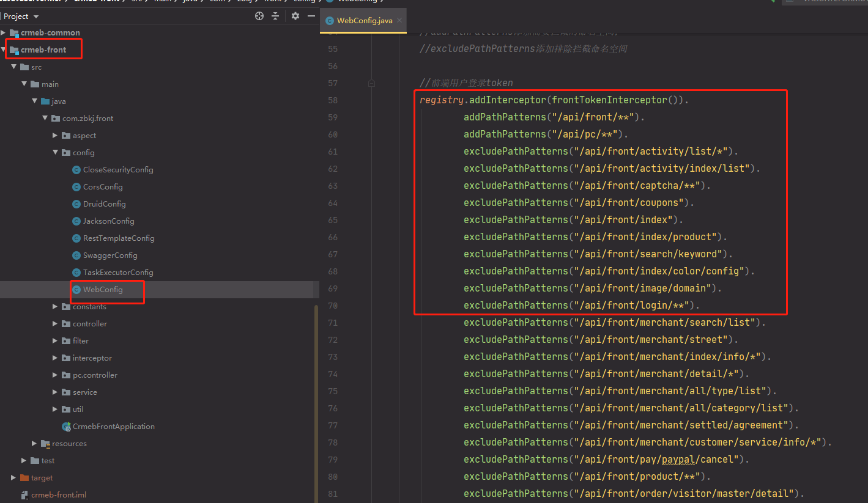Open Project panel settings gear
The image size is (868, 503).
[295, 16]
